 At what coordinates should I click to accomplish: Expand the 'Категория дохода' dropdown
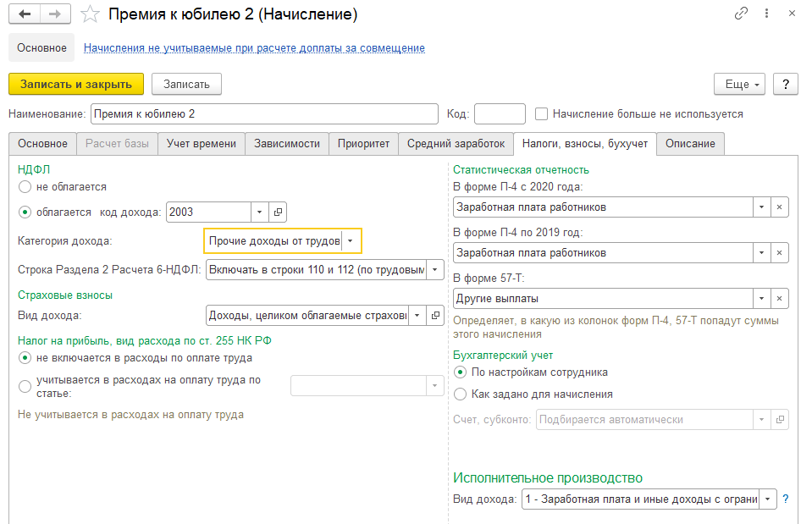[x=351, y=241]
